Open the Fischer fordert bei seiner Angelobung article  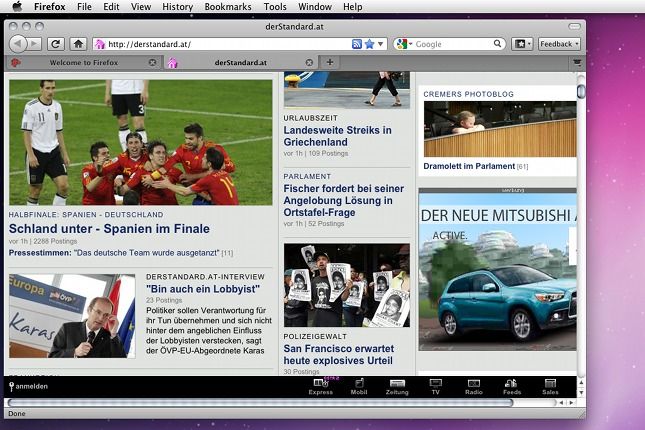(343, 200)
